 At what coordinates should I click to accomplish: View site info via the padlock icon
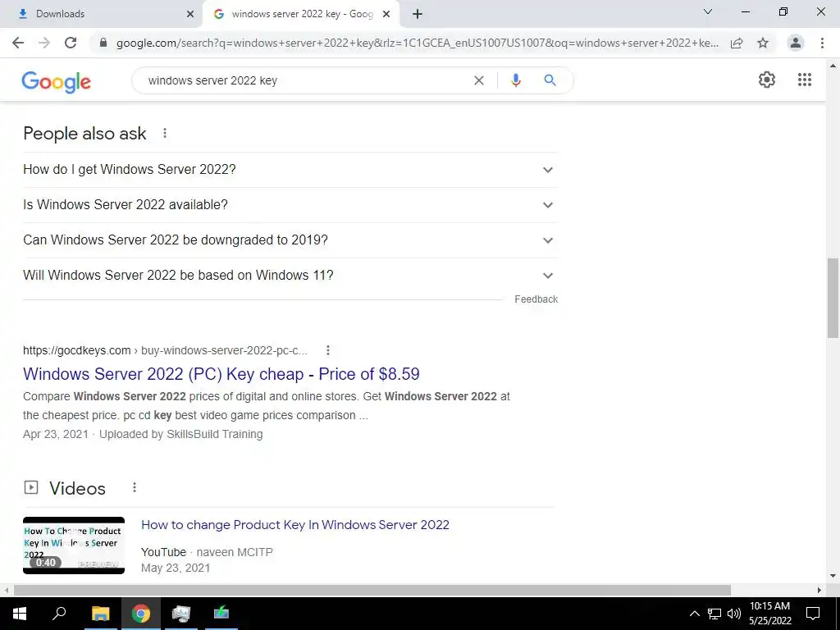103,43
